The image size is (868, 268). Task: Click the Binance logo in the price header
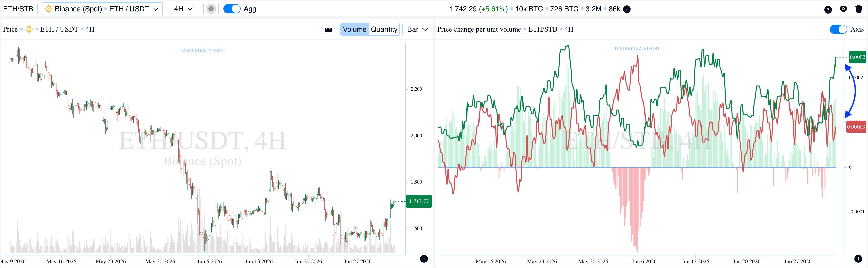pyautogui.click(x=29, y=29)
